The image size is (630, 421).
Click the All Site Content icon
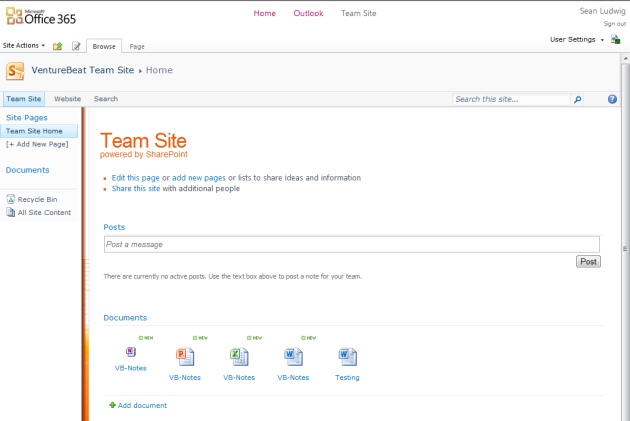(x=10, y=212)
